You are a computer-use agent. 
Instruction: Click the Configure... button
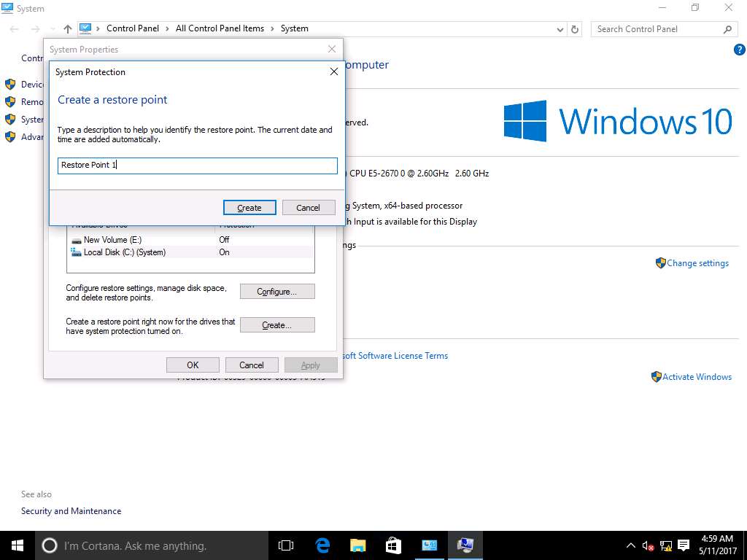pos(277,292)
